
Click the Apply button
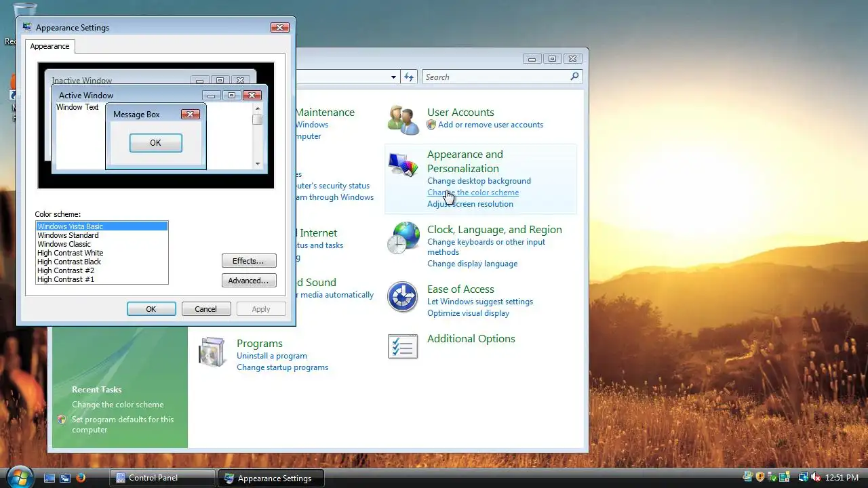(261, 309)
